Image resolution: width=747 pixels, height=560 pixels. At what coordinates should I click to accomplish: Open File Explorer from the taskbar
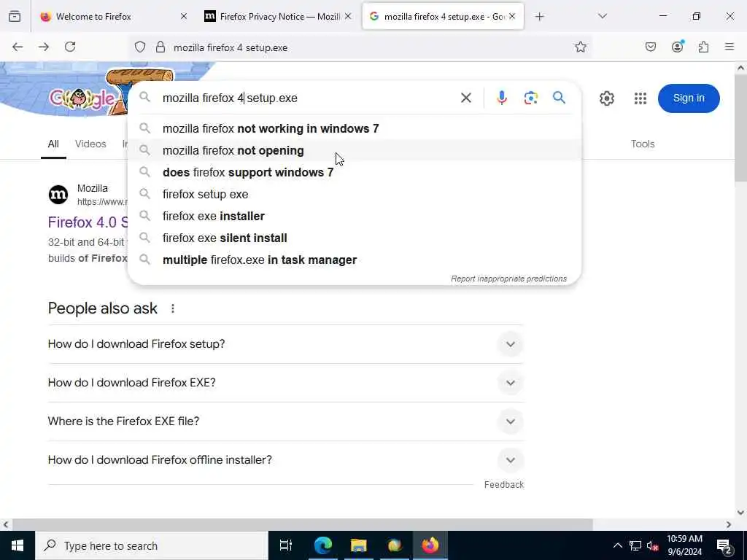[358, 545]
